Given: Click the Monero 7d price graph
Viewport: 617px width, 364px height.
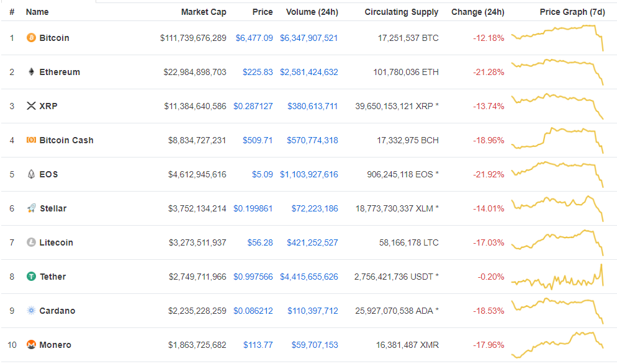Looking at the screenshot, I should [x=557, y=345].
